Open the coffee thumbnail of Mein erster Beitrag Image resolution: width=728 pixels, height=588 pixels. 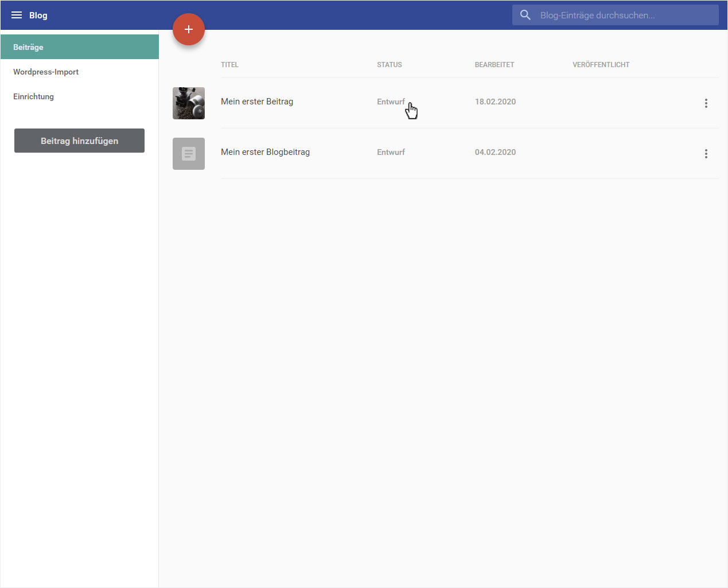tap(189, 103)
